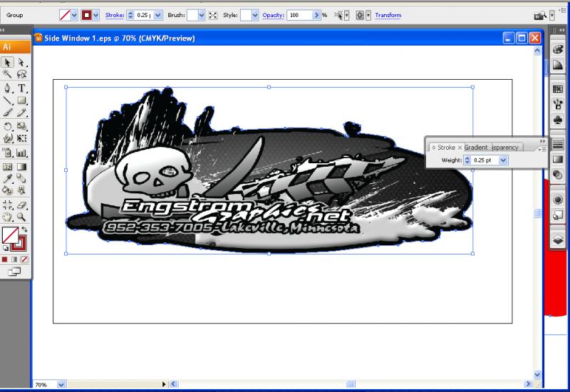Viewport: 570px width, 392px height.
Task: Select the Pencil tool
Action: coord(22,113)
